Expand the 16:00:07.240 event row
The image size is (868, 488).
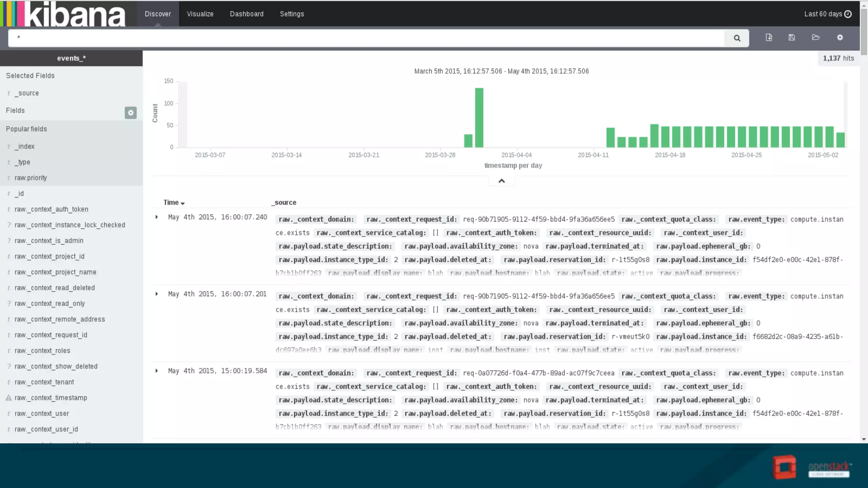pyautogui.click(x=157, y=217)
